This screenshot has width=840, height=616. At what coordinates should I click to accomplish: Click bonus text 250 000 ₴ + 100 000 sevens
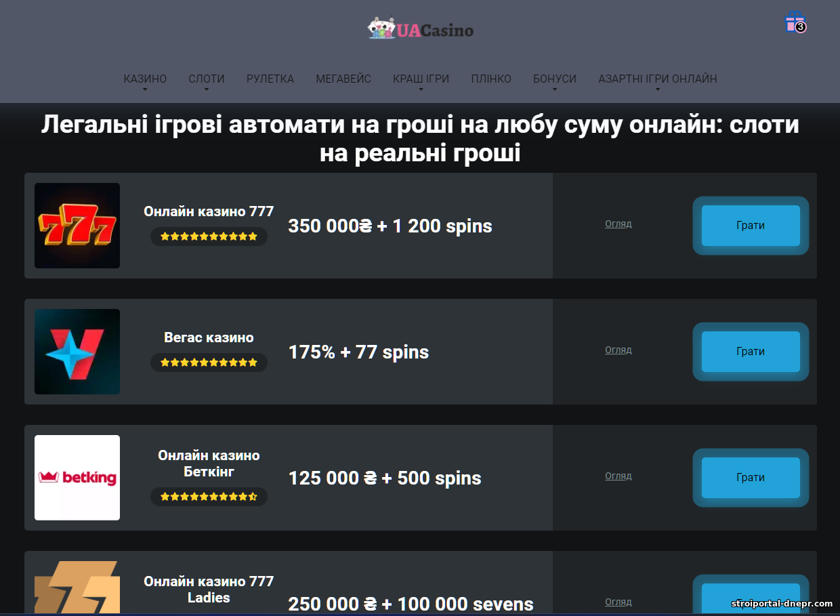(411, 604)
